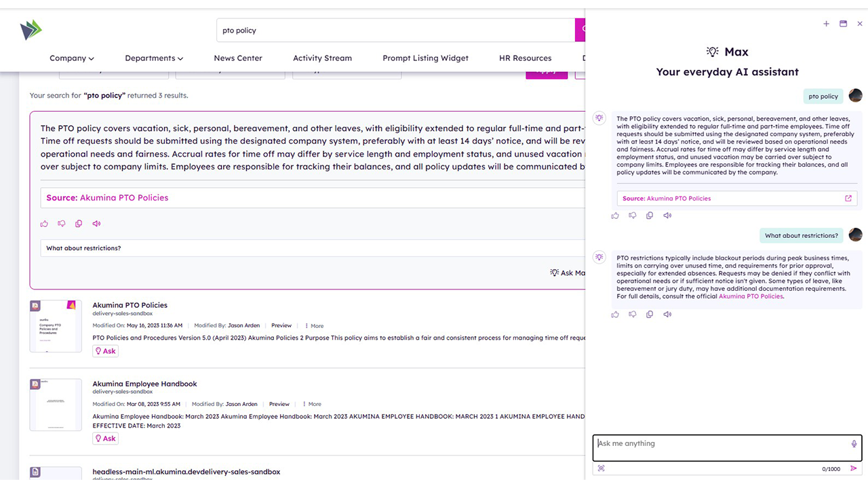Open the Activity Stream page

(x=322, y=58)
